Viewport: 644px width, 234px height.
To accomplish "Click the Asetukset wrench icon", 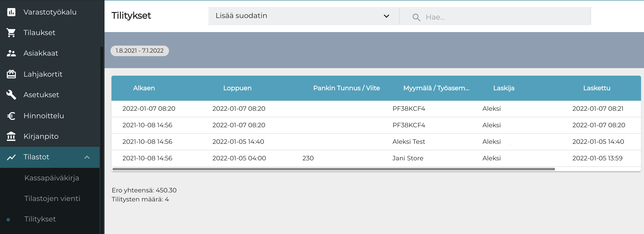I will pyautogui.click(x=11, y=95).
